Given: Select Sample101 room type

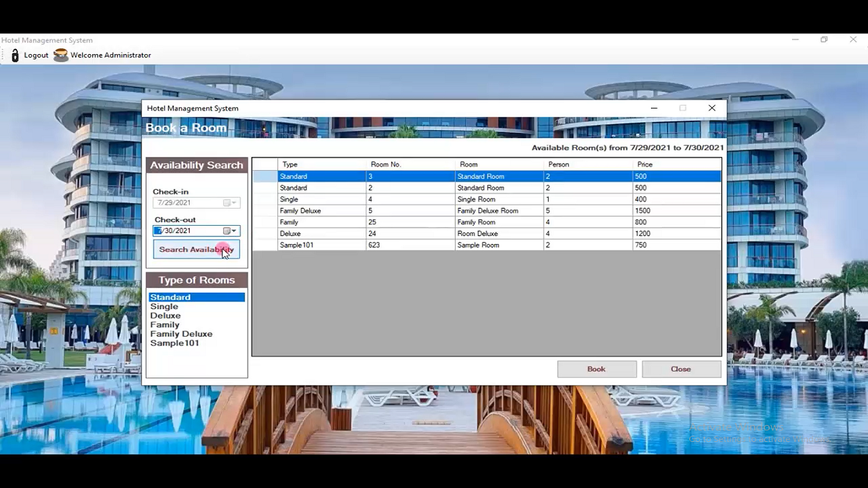Looking at the screenshot, I should click(x=174, y=343).
